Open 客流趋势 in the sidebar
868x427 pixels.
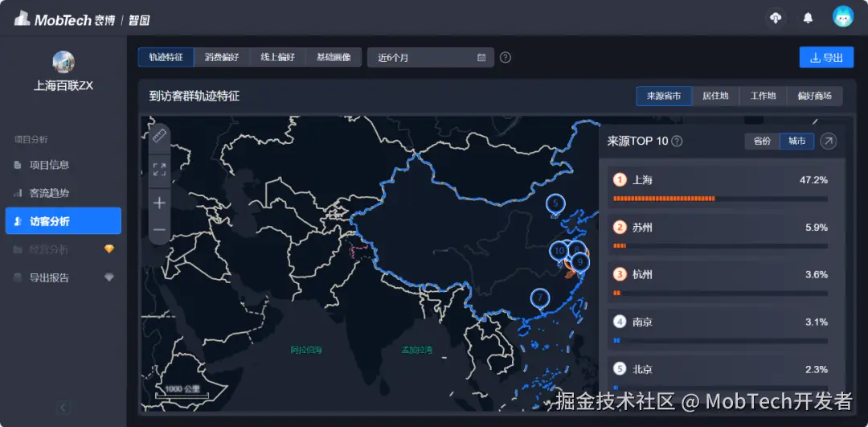tap(63, 193)
